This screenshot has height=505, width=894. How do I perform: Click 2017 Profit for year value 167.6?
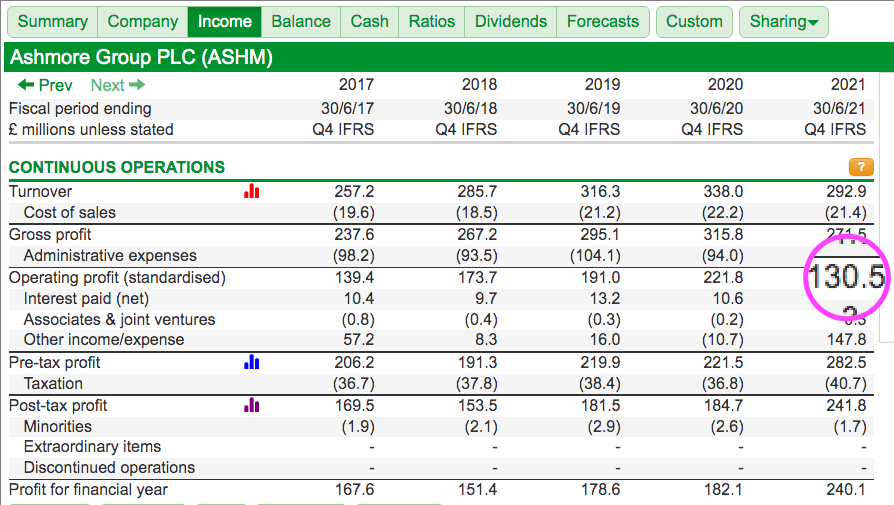(x=354, y=490)
